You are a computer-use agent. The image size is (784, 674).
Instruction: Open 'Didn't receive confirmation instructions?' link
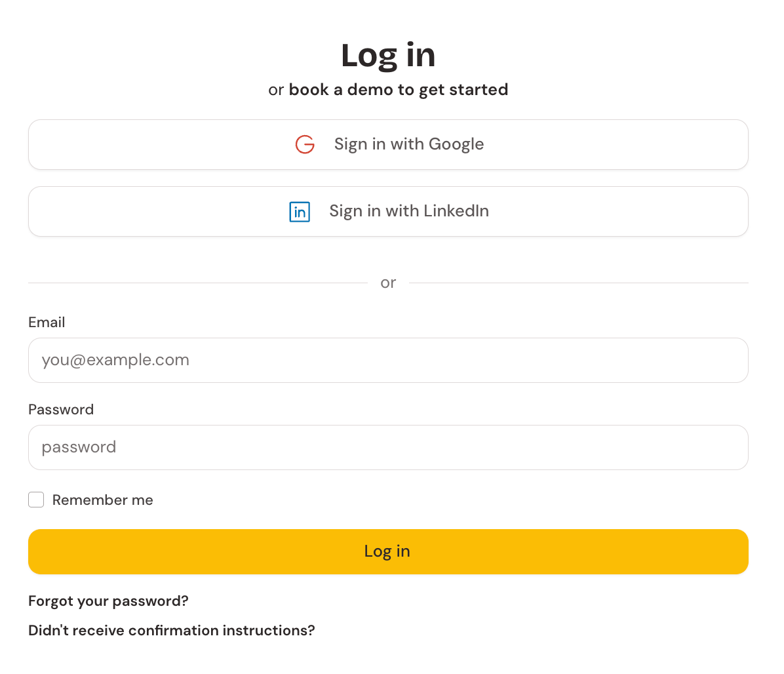click(x=171, y=631)
